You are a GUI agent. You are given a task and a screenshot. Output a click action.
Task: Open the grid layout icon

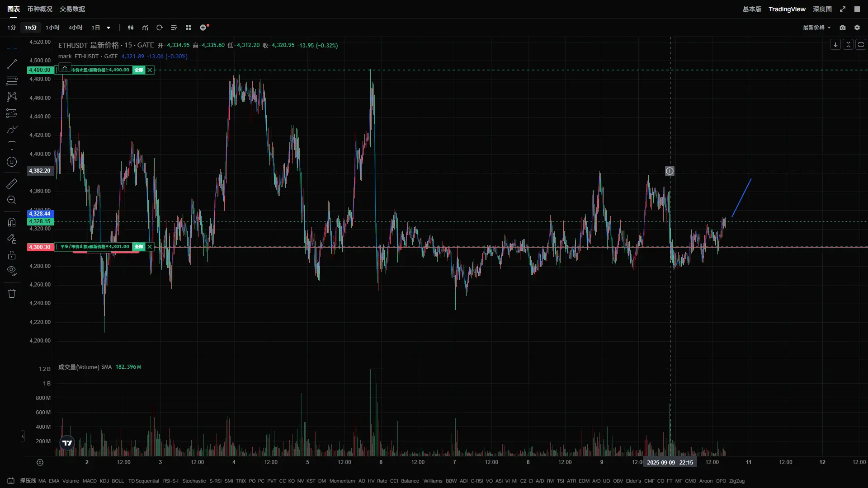click(x=189, y=28)
